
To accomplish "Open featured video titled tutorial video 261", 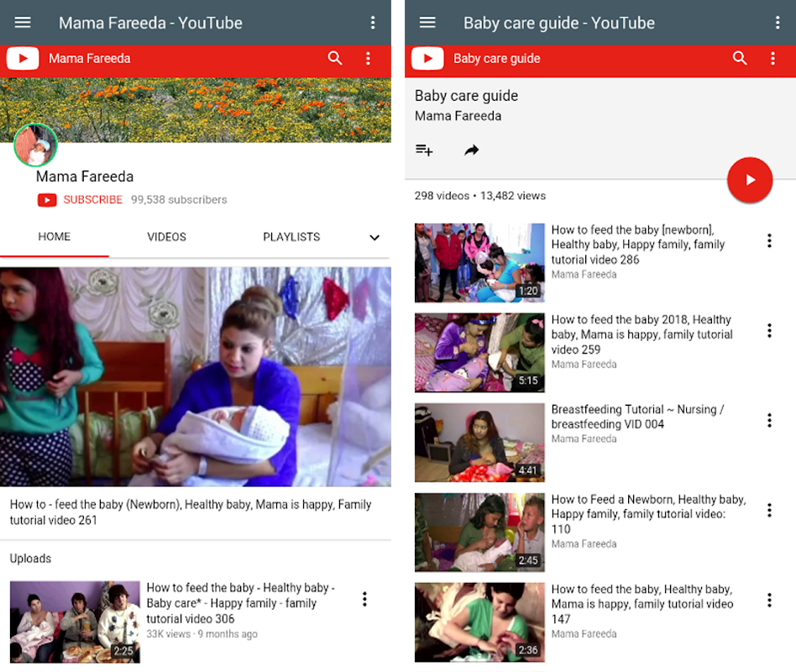I will (x=195, y=377).
